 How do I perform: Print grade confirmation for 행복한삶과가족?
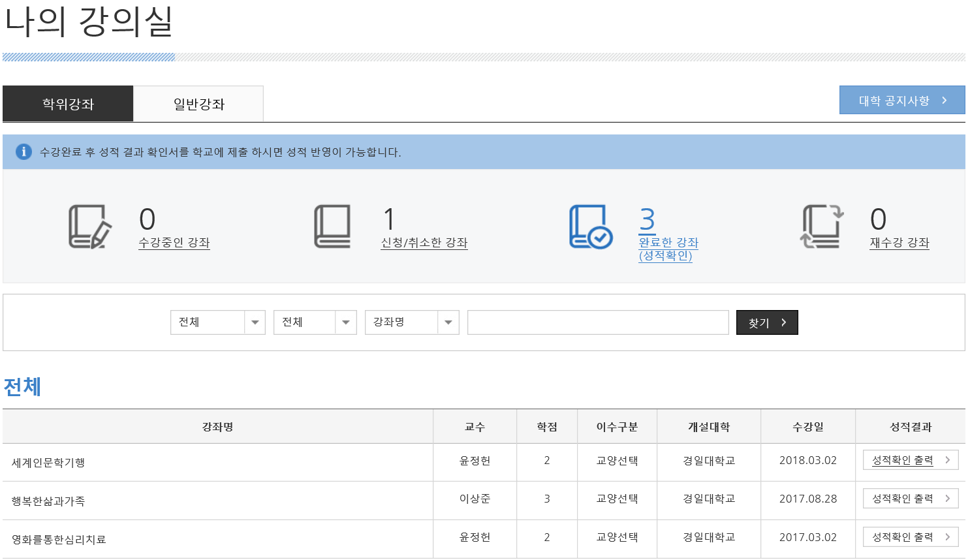click(x=911, y=499)
